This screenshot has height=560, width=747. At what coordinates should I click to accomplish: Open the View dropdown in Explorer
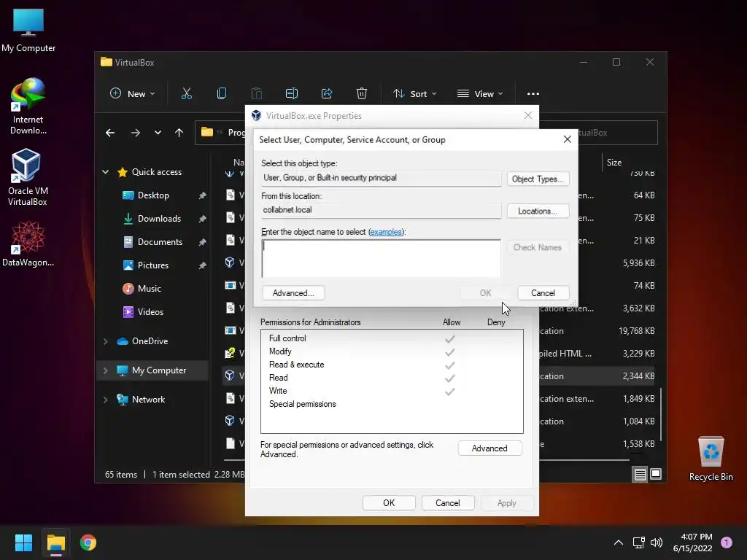tap(480, 94)
